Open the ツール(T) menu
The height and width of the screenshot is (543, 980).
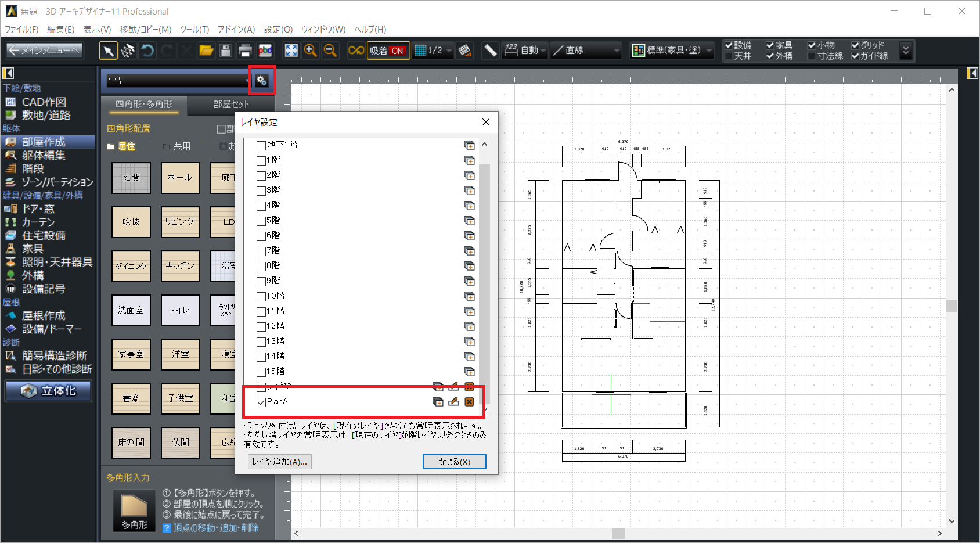tap(194, 29)
